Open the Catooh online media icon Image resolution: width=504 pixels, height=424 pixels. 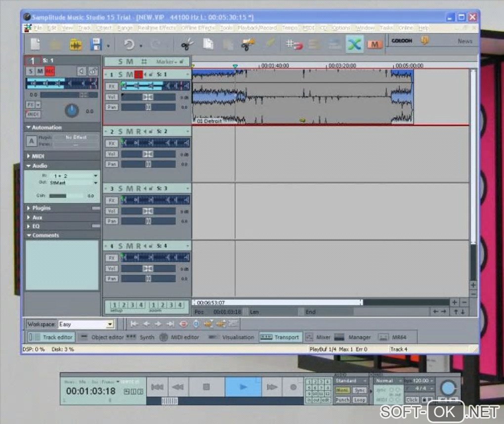[401, 41]
